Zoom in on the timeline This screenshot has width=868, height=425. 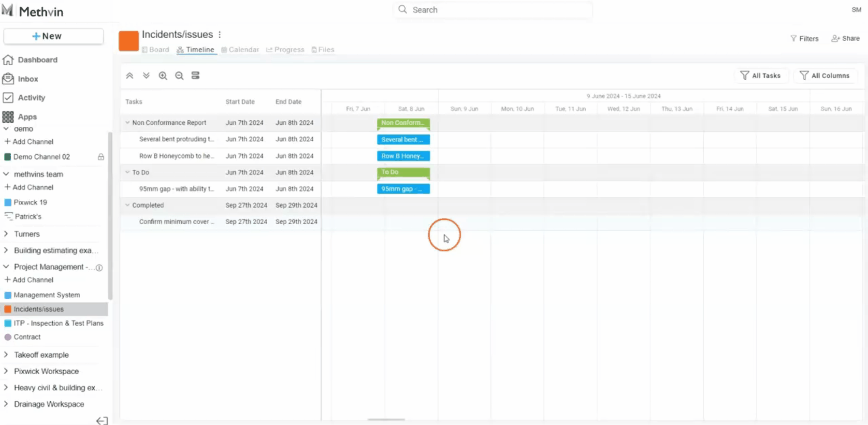pyautogui.click(x=163, y=76)
